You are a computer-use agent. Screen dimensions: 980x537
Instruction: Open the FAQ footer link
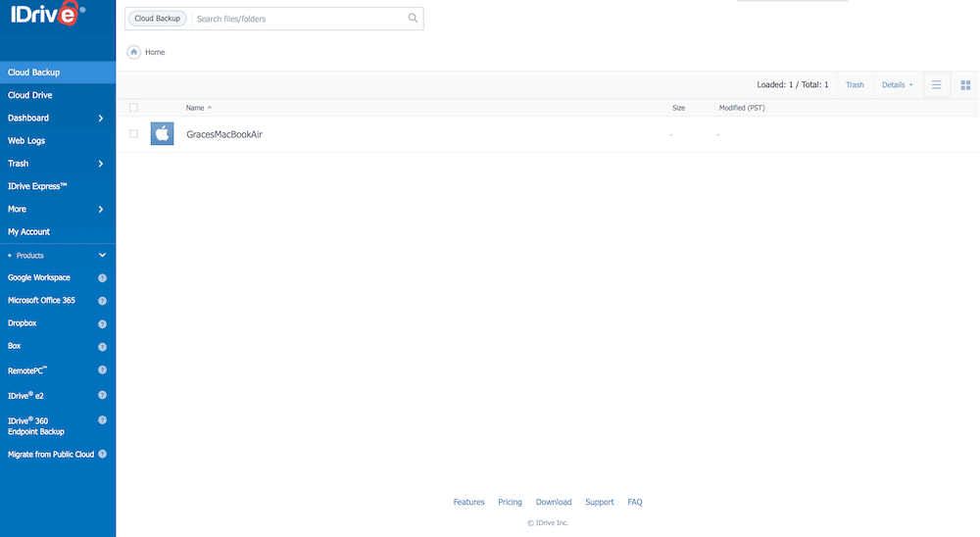635,502
